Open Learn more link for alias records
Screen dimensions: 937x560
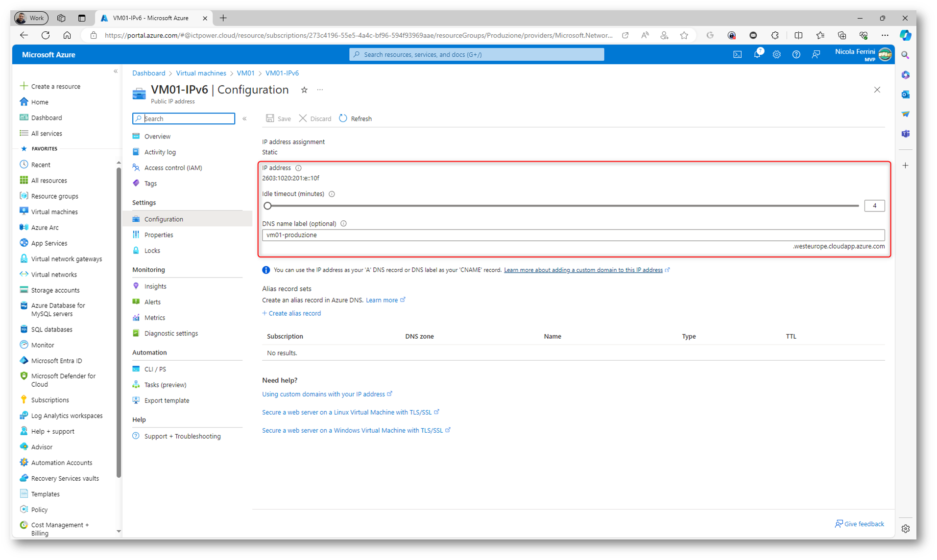click(x=385, y=300)
